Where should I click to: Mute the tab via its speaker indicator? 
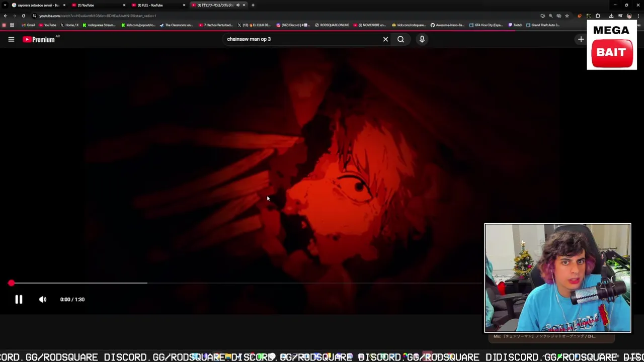(238, 5)
